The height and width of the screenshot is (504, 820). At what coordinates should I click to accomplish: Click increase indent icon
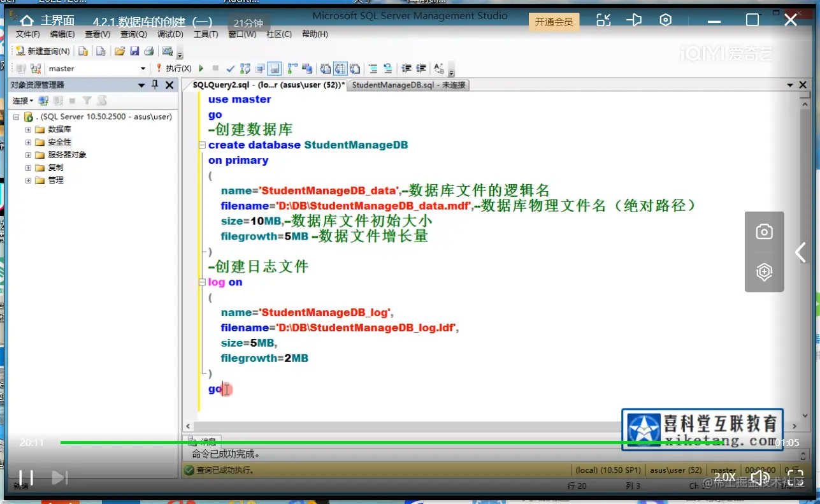point(421,68)
